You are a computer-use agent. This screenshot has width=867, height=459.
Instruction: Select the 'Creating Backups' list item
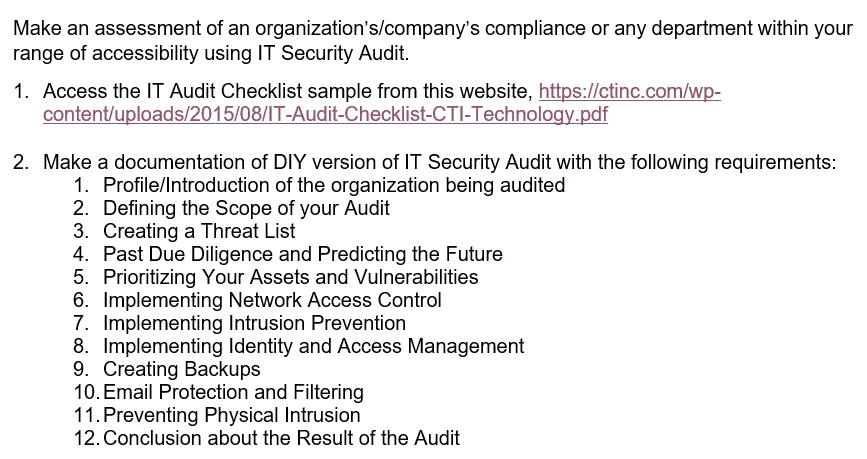pos(181,369)
